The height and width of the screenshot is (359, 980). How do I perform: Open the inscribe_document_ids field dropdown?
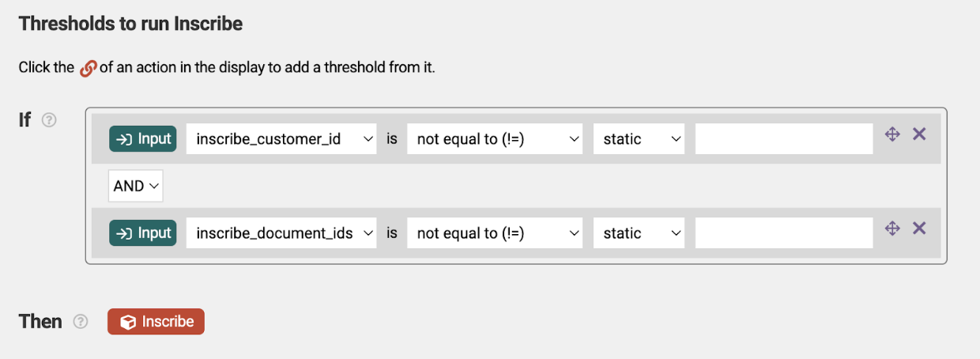281,232
